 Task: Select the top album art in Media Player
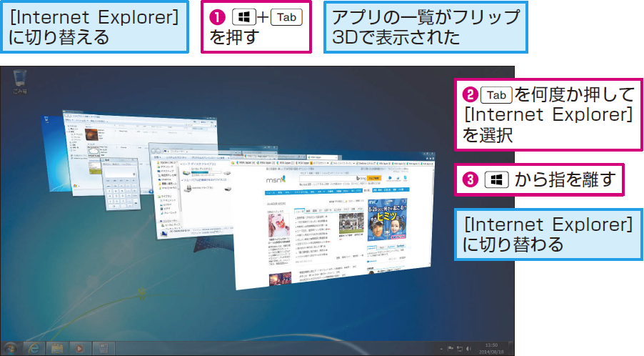(92, 136)
